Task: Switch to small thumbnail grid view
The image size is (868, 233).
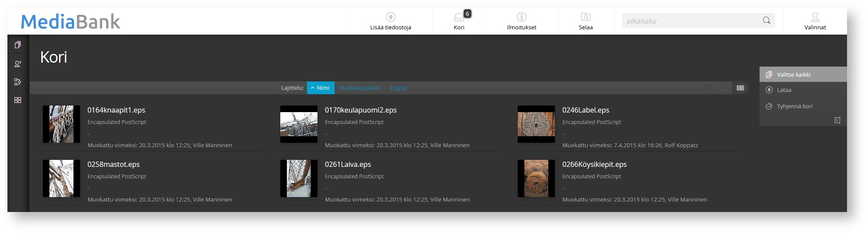Action: 709,88
